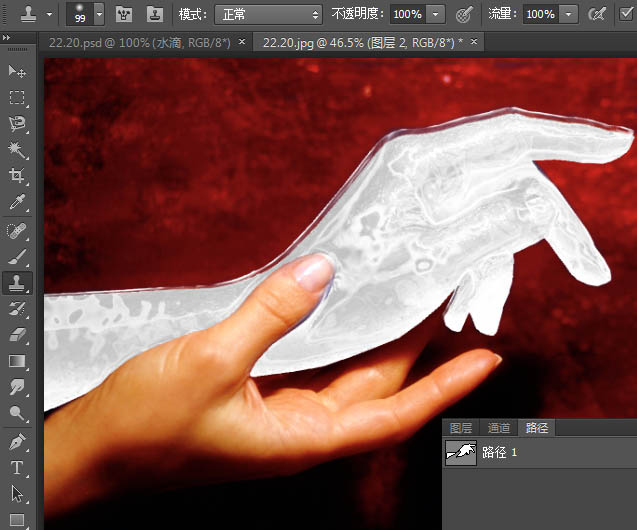637x530 pixels.
Task: Open the Brush panel toggle icon
Action: point(124,15)
